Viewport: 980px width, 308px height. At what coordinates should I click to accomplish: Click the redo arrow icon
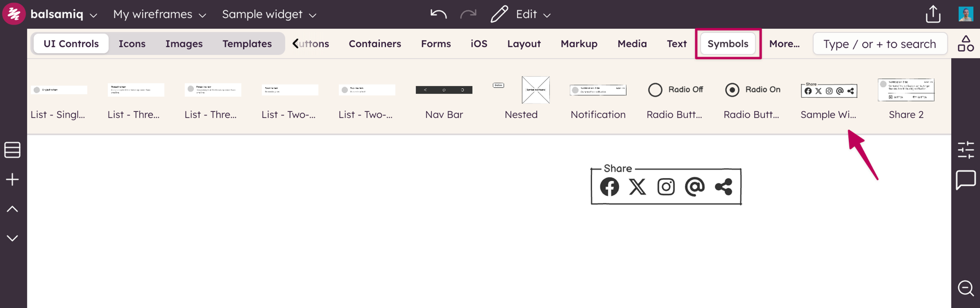[468, 14]
